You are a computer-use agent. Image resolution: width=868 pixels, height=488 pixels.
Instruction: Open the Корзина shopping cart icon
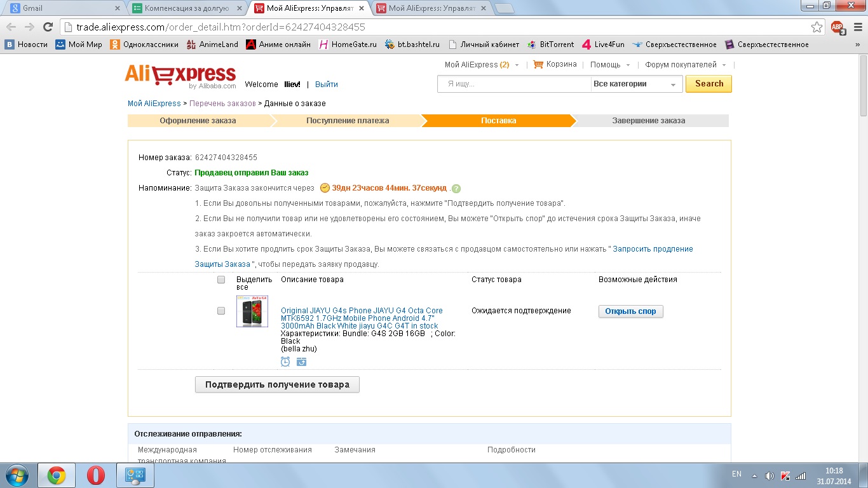click(538, 64)
